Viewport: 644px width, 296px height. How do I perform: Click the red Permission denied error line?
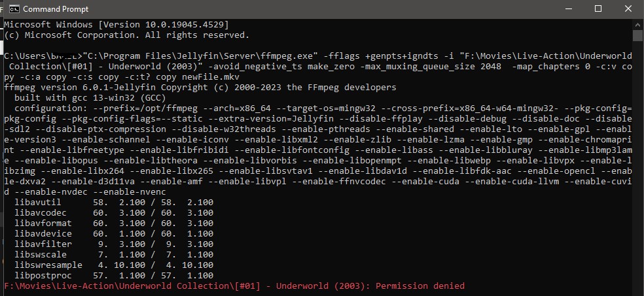(234, 286)
